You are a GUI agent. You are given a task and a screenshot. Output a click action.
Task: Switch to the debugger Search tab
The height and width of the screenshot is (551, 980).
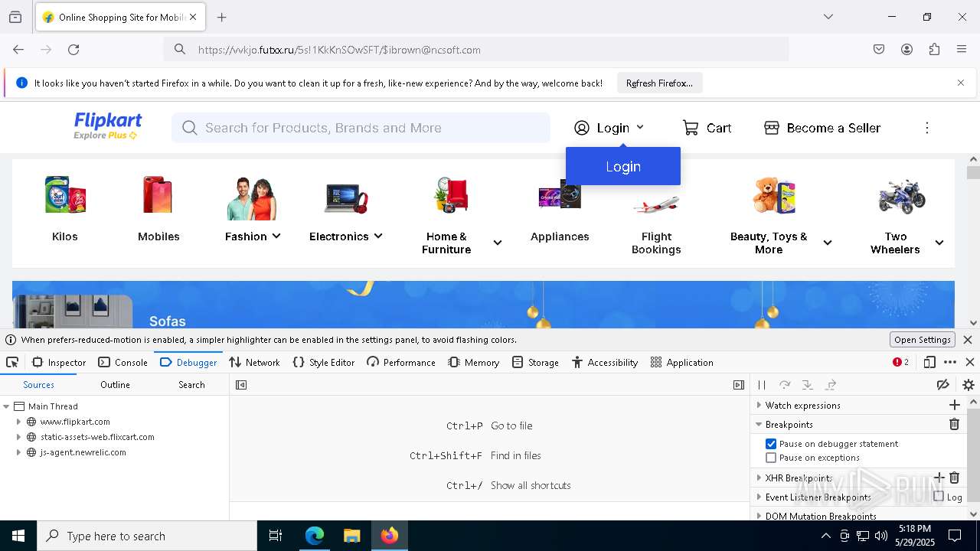pos(191,385)
